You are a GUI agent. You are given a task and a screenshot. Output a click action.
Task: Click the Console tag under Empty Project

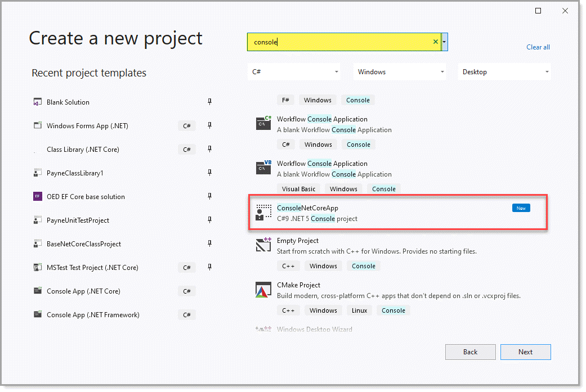point(363,266)
